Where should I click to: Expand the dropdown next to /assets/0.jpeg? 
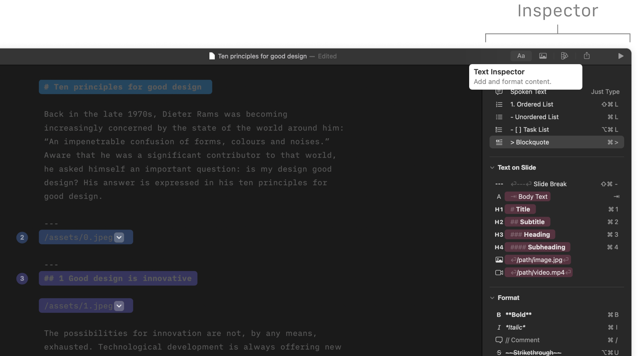(119, 237)
